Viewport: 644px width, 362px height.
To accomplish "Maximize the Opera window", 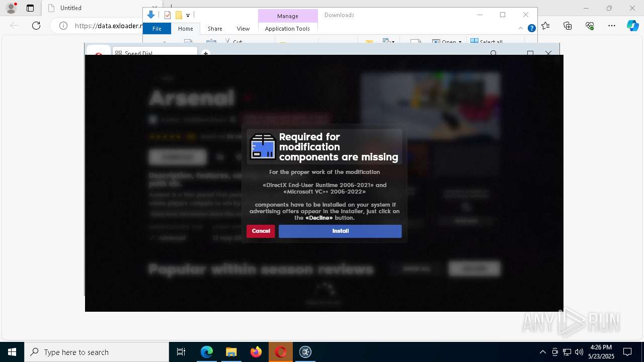I will click(530, 53).
